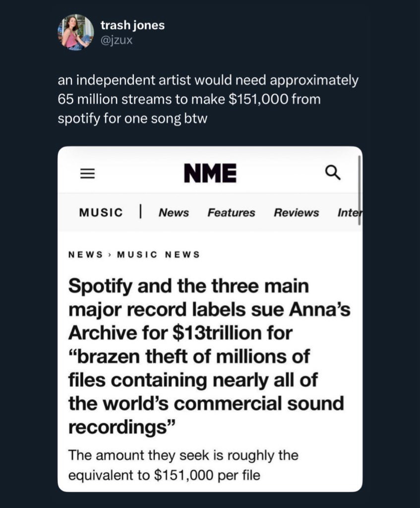The width and height of the screenshot is (420, 508).
Task: Click the article subheading about $151,000
Action: click(182, 465)
